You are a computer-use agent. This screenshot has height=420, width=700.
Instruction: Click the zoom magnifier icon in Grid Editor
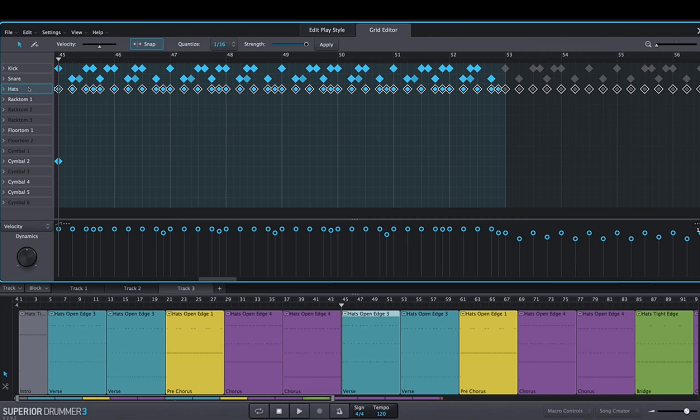pos(648,44)
